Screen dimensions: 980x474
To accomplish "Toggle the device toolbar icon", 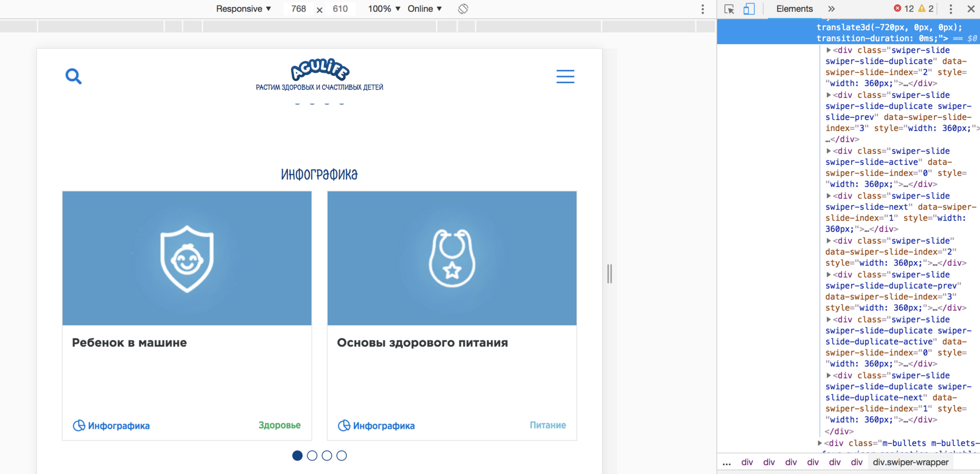I will [x=749, y=9].
